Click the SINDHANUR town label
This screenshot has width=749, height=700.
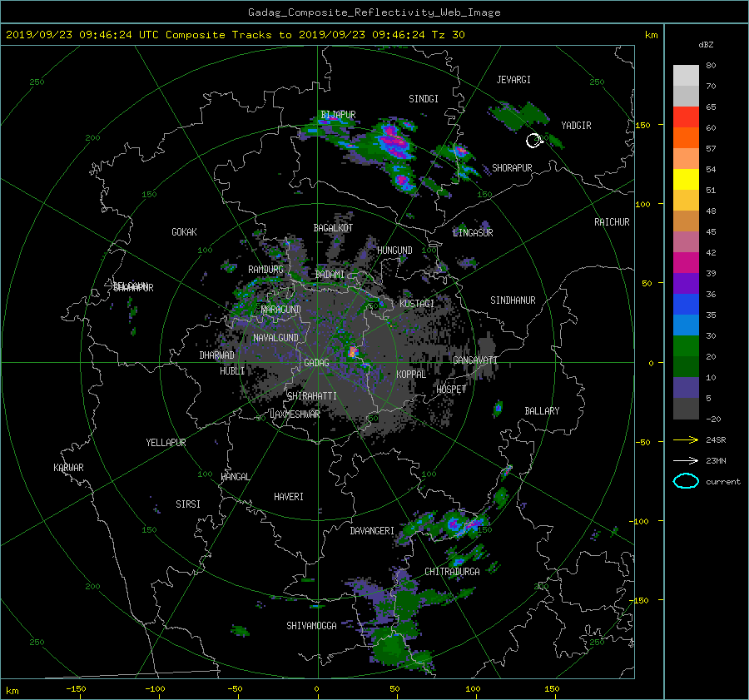513,300
